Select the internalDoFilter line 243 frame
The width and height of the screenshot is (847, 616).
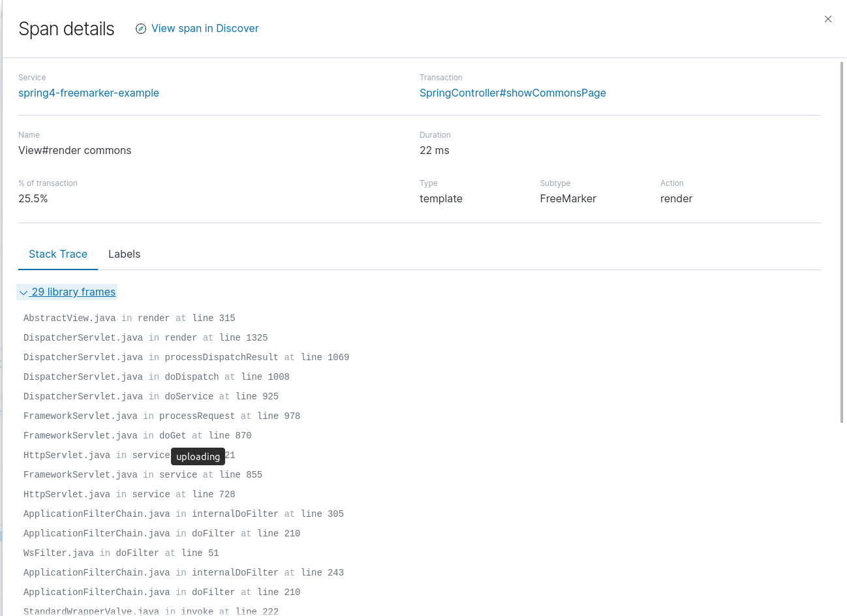(183, 573)
